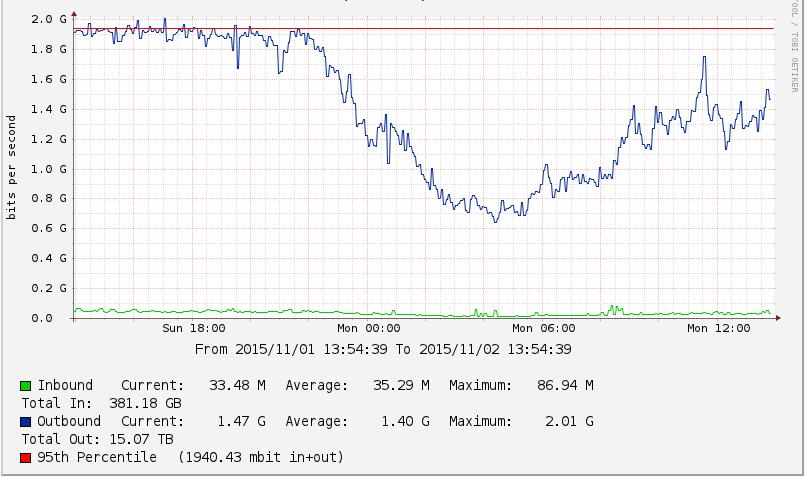This screenshot has width=806, height=477.
Task: Select the Mon 12:00 time axis label
Action: tap(719, 328)
